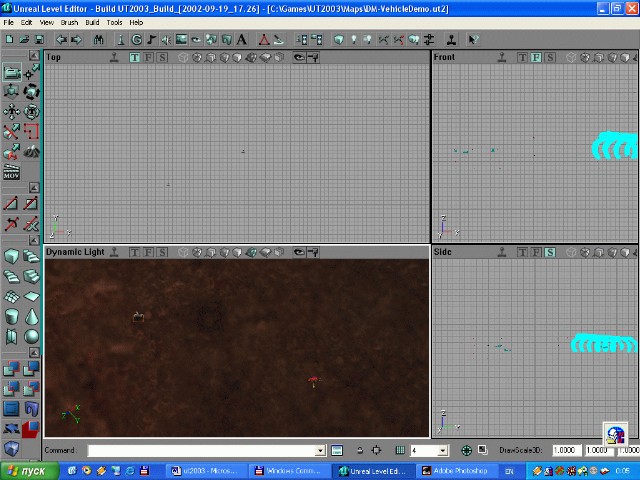
Task: Toggle T view button in Dynamic Light viewport
Action: pos(134,252)
